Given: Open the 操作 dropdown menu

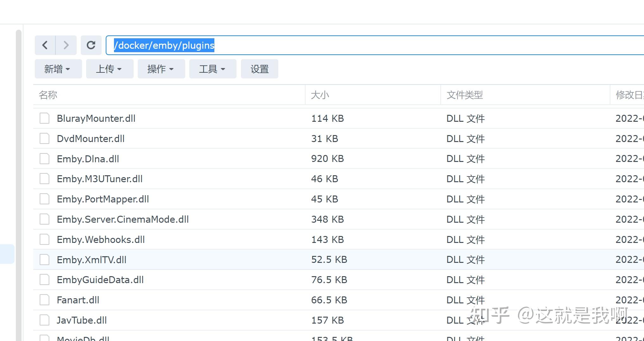Looking at the screenshot, I should (x=161, y=69).
